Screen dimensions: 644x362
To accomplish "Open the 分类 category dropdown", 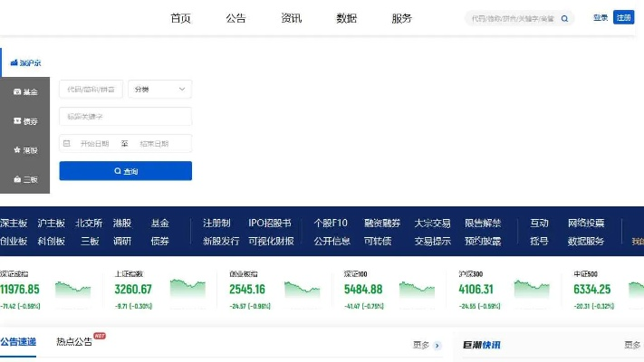I will point(159,89).
